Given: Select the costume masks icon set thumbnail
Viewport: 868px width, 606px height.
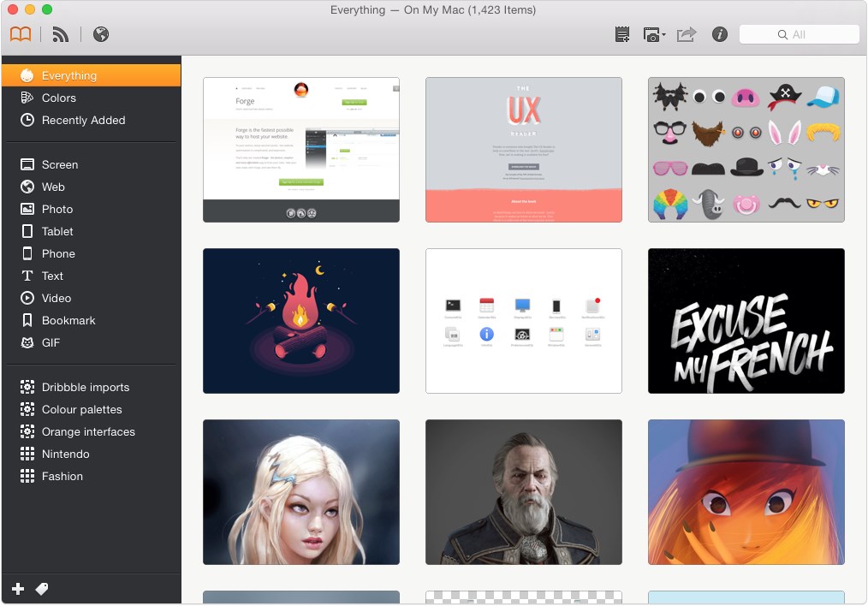Looking at the screenshot, I should (x=746, y=150).
